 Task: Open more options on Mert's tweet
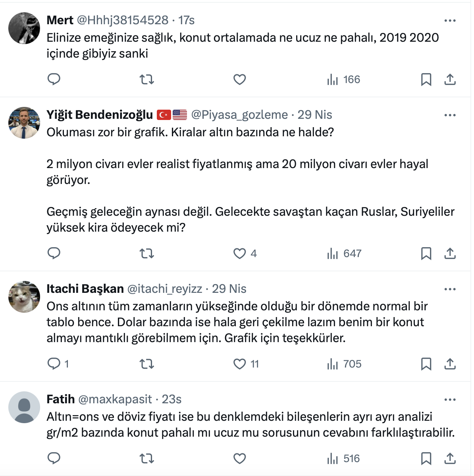tap(450, 21)
